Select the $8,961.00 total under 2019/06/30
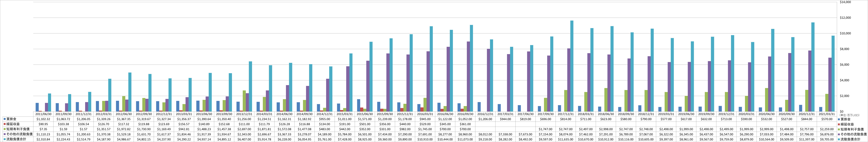This screenshot has height=142, width=868. 687,139
